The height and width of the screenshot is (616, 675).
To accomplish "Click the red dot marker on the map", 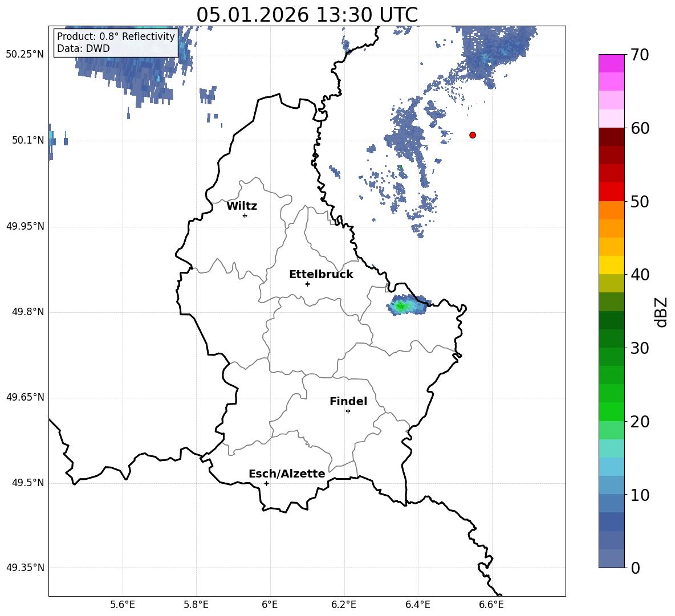I will 473,135.
